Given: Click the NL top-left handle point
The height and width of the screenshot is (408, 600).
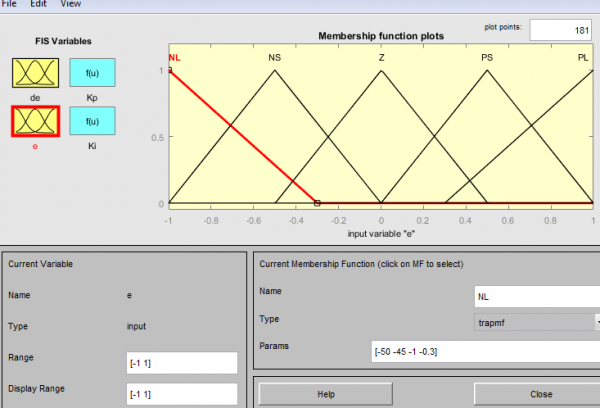Looking at the screenshot, I should click(170, 70).
